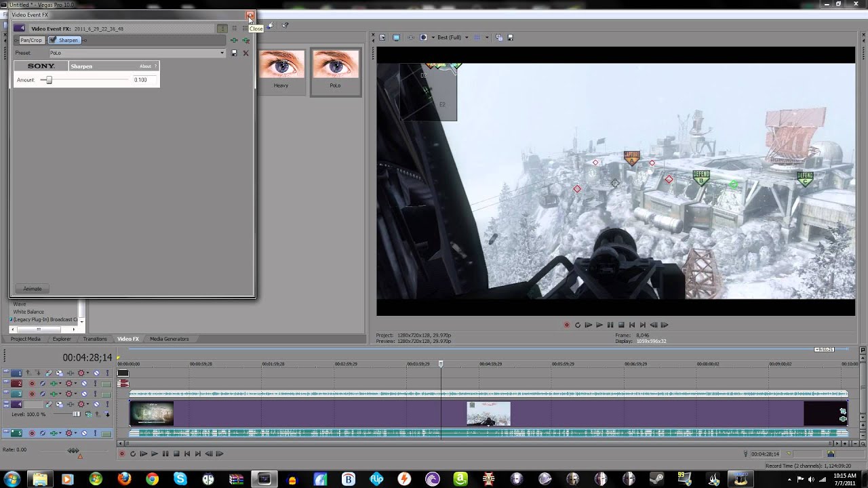The width and height of the screenshot is (868, 488).
Task: Open Preview Quality dropdown Best (Full)
Action: [452, 37]
